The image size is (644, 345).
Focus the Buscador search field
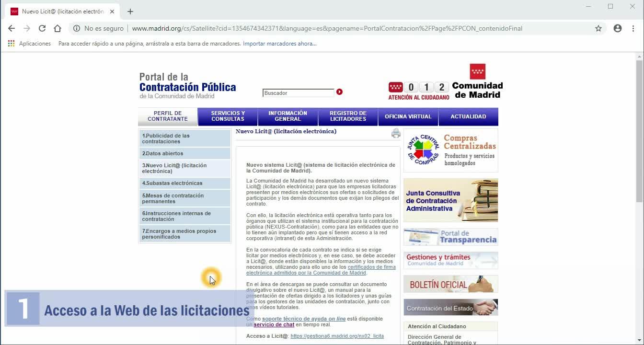tap(298, 93)
